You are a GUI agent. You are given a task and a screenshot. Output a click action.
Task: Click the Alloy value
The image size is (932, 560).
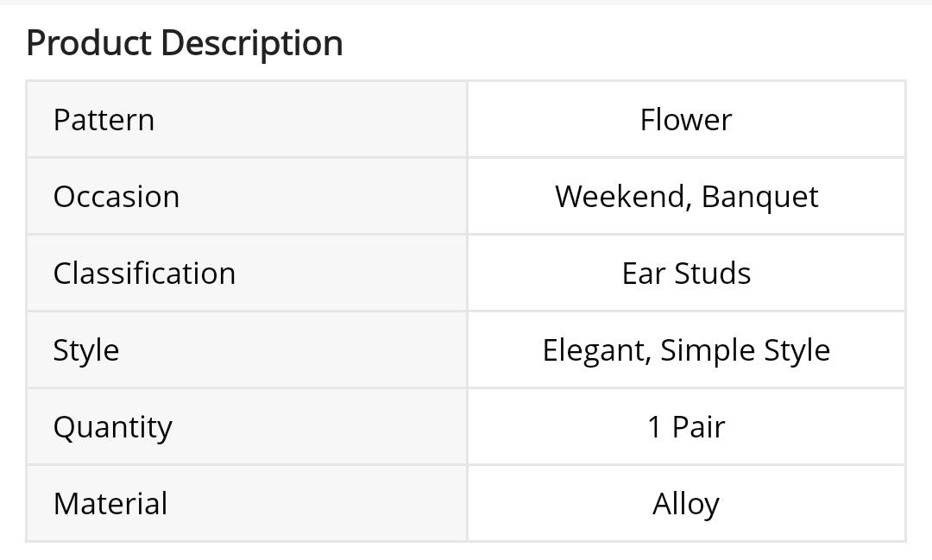point(686,504)
